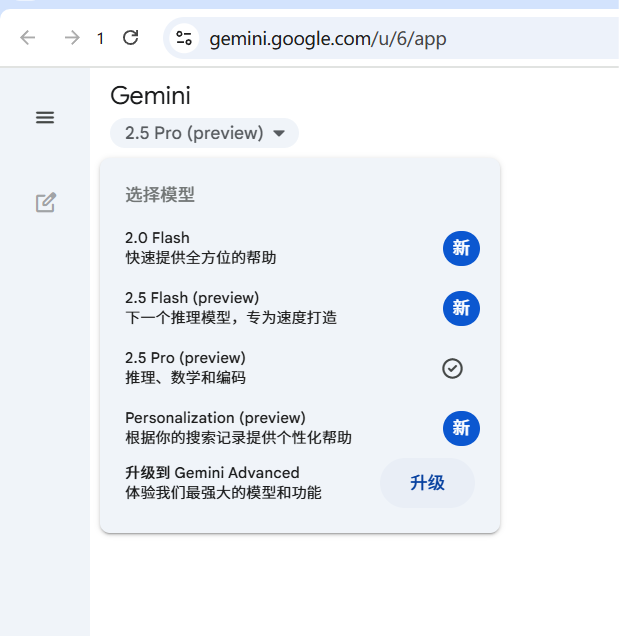Click the 升级到 Gemini Advanced text
This screenshot has width=619, height=636.
(x=212, y=473)
